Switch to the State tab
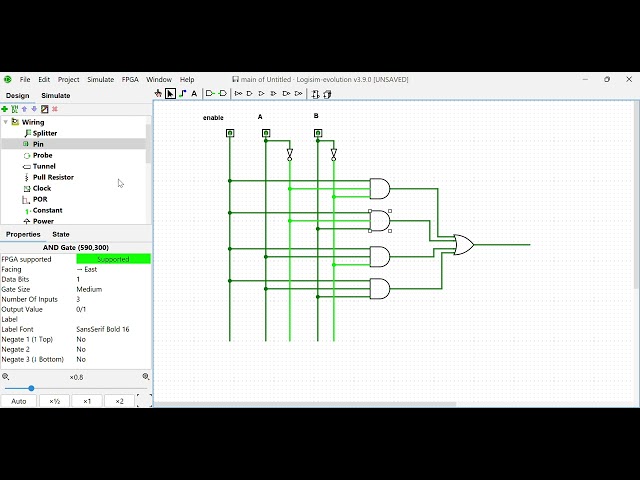The height and width of the screenshot is (480, 640). pyautogui.click(x=61, y=234)
